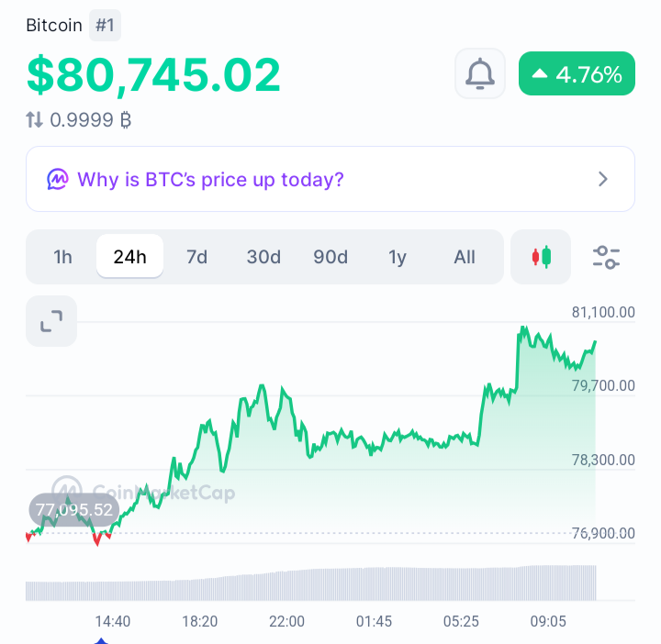Open the chevron next to price question

[x=603, y=179]
